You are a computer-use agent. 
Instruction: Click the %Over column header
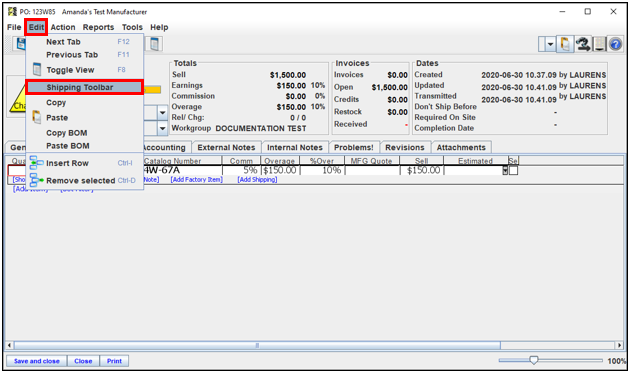pos(322,161)
